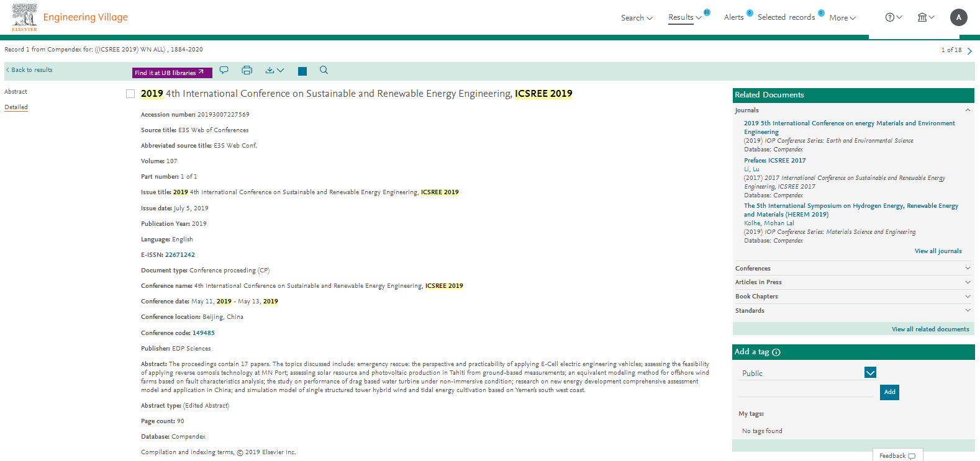Image resolution: width=980 pixels, height=461 pixels.
Task: Click the Add tag button
Action: [x=889, y=392]
